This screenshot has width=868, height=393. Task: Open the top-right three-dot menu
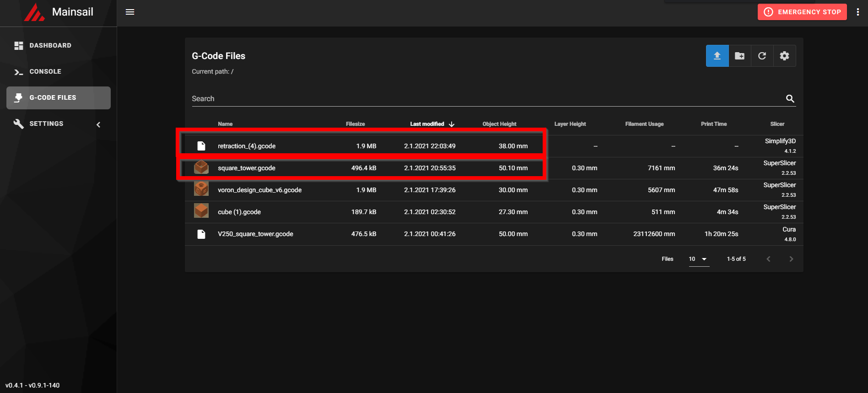[x=857, y=12]
